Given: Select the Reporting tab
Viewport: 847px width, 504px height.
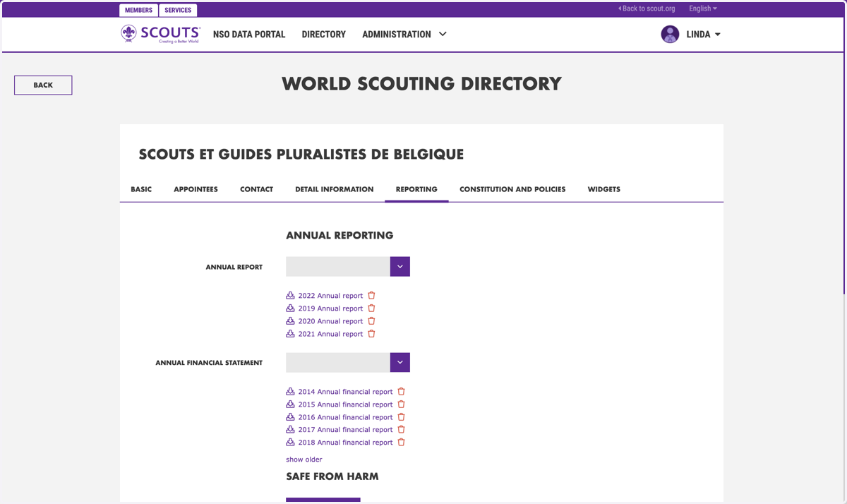Looking at the screenshot, I should [x=416, y=189].
